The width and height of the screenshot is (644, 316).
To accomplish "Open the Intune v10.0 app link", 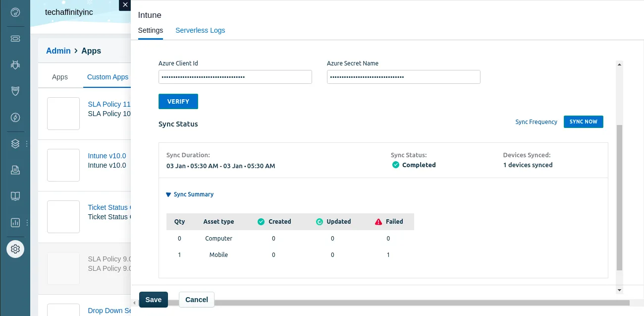I will [107, 156].
